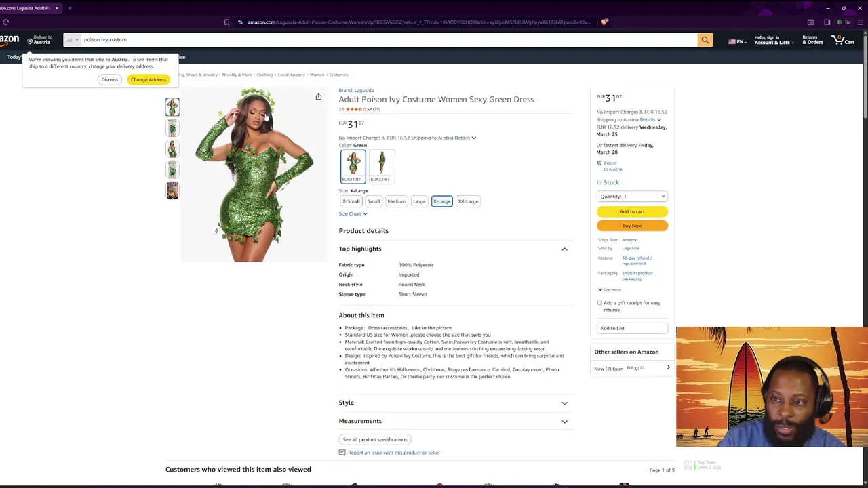Click the bookmark icon in address bar
This screenshot has height=488, width=868.
[226, 22]
